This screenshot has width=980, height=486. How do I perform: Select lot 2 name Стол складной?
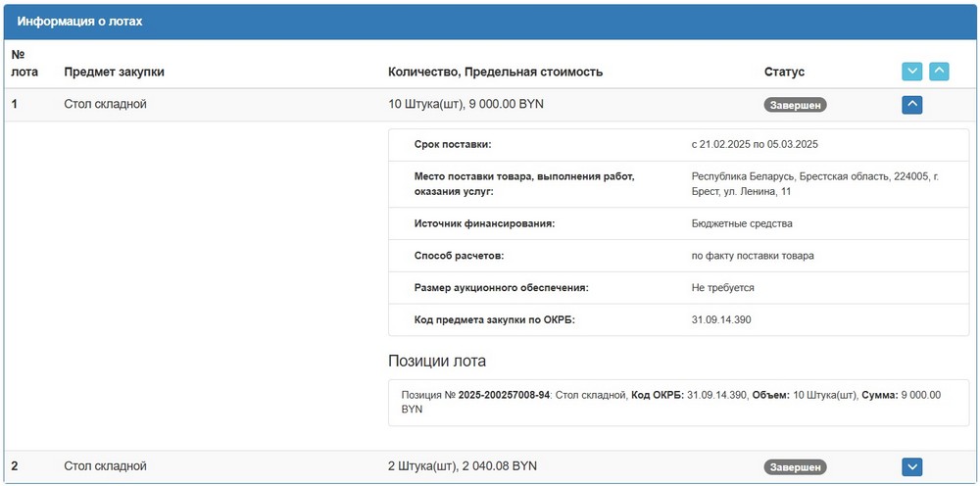click(x=105, y=466)
